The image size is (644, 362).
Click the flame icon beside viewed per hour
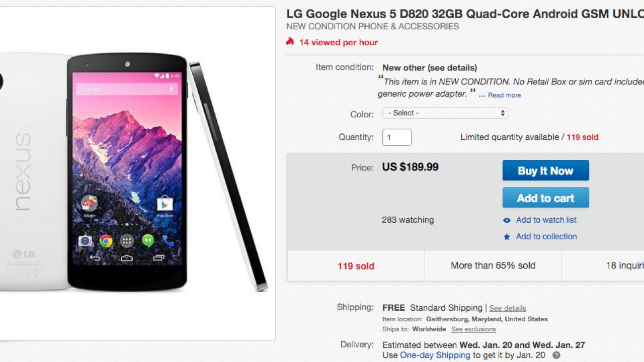pos(290,42)
